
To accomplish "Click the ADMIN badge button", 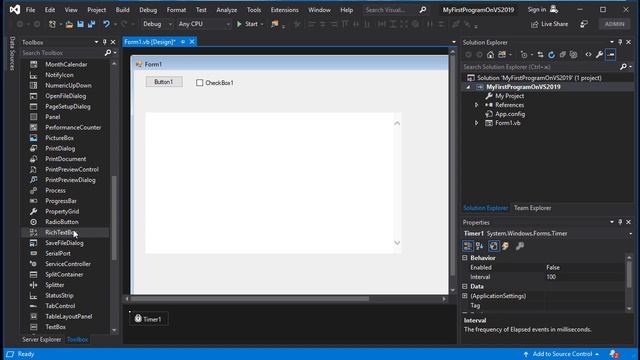I will pyautogui.click(x=614, y=24).
